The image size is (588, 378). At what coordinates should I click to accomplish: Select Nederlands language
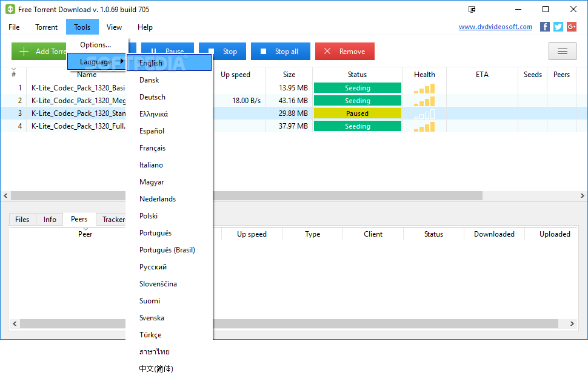click(x=169, y=198)
